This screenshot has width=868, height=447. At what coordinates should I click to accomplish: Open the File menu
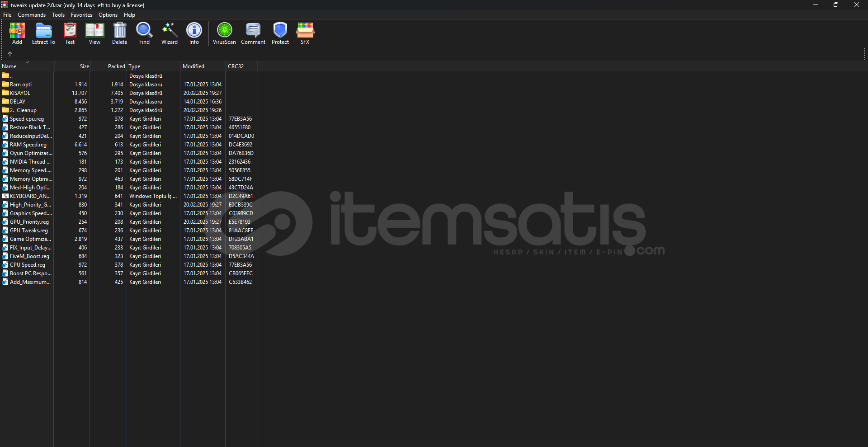pyautogui.click(x=7, y=15)
